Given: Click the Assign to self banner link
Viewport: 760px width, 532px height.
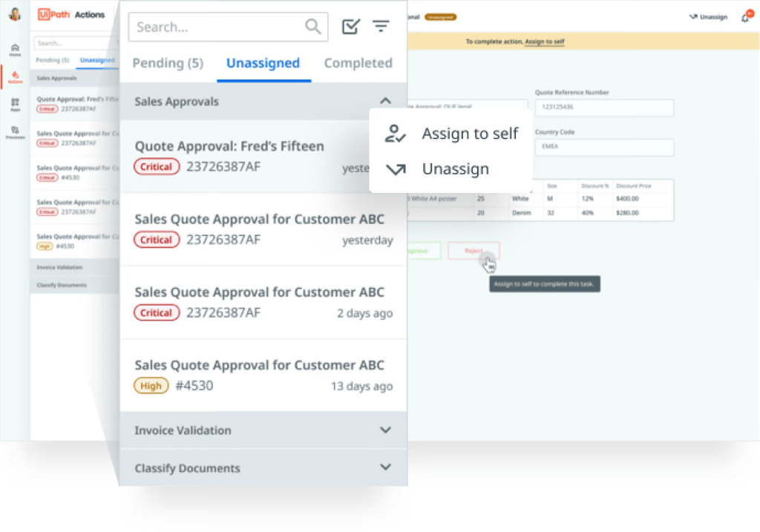Looking at the screenshot, I should [x=544, y=42].
